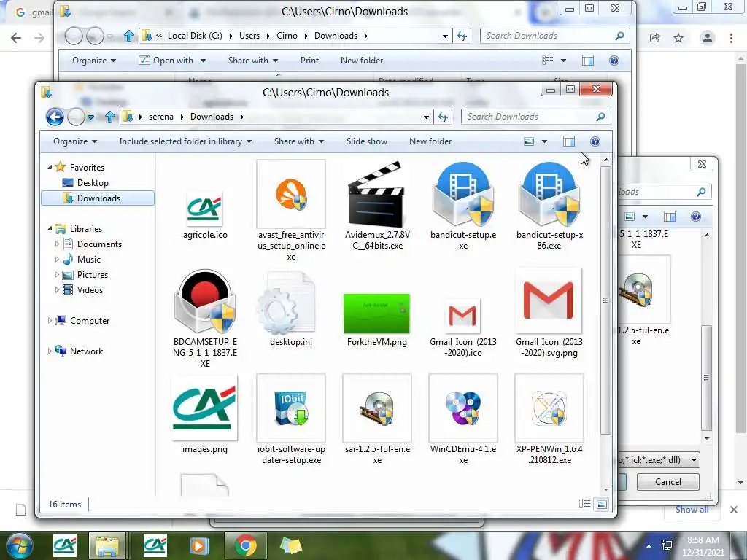Expand the Videos library

57,289
